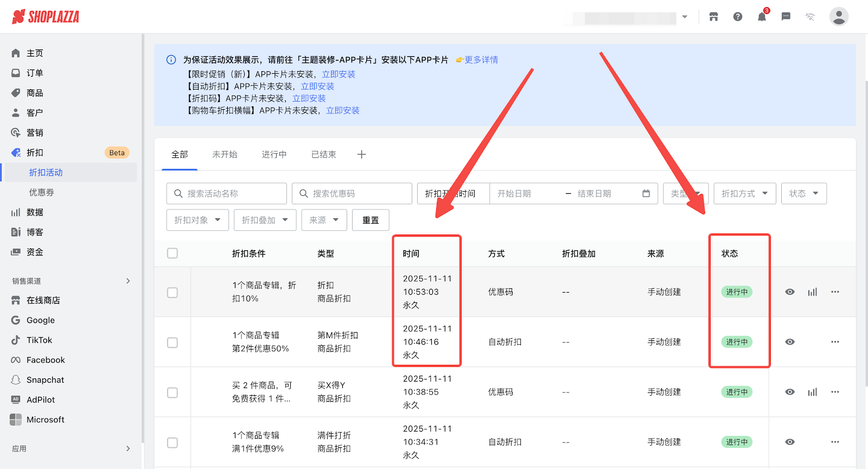Preview the first discount with eye icon

tap(790, 292)
